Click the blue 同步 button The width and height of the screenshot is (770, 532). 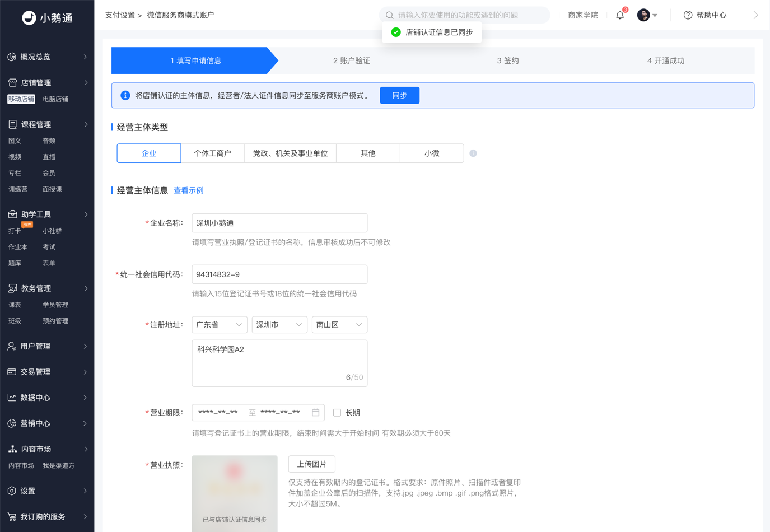click(400, 95)
